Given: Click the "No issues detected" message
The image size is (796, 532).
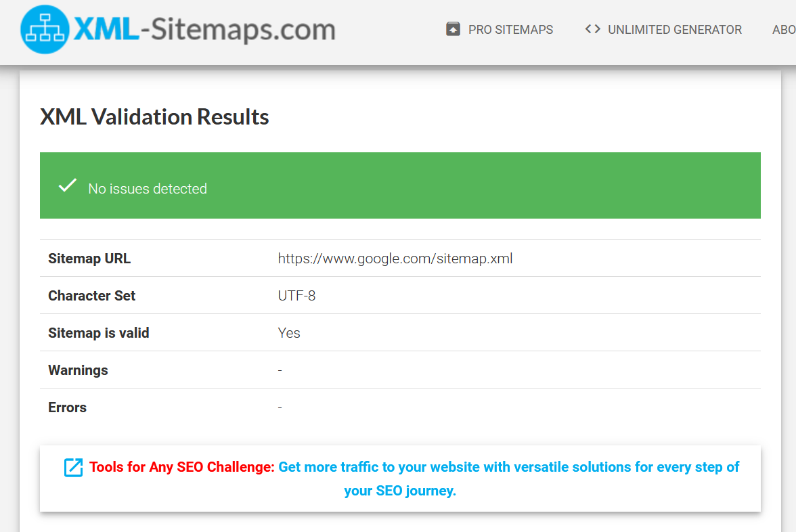Looking at the screenshot, I should coord(148,189).
